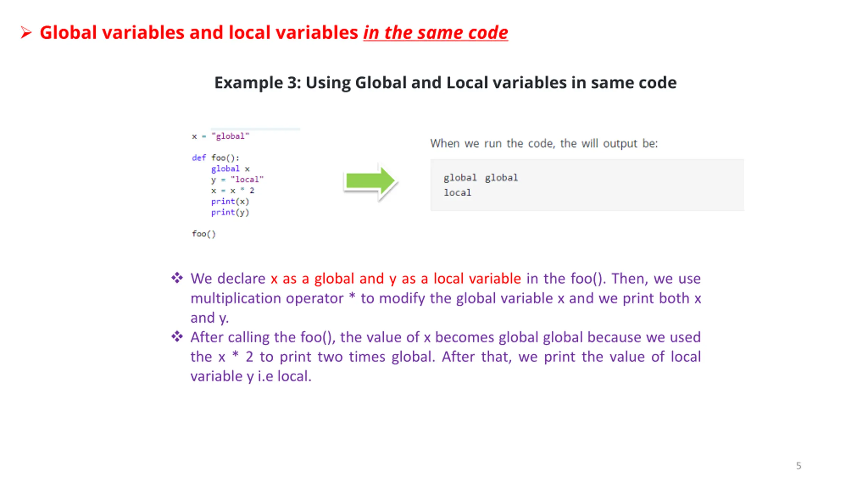The width and height of the screenshot is (868, 488).
Task: Click the 'x = x * 2' code line
Action: tap(233, 190)
